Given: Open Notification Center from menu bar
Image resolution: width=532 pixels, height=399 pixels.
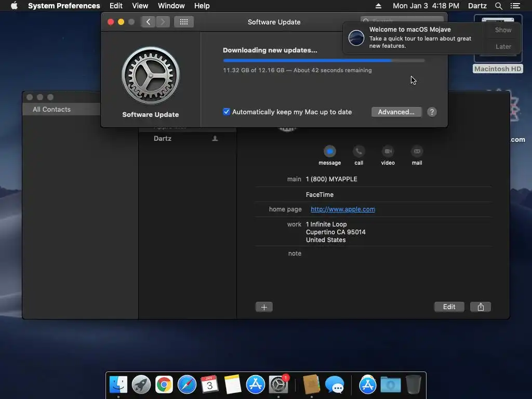Looking at the screenshot, I should [x=515, y=6].
